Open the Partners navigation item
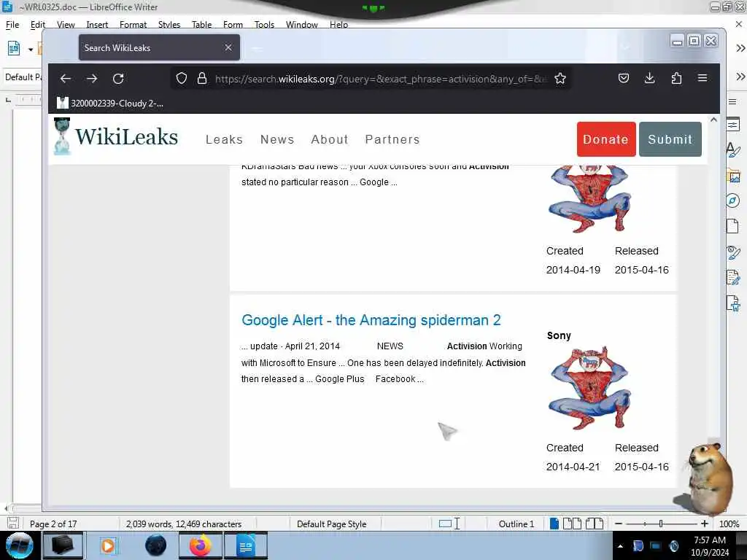Viewport: 747px width, 560px height. (392, 139)
